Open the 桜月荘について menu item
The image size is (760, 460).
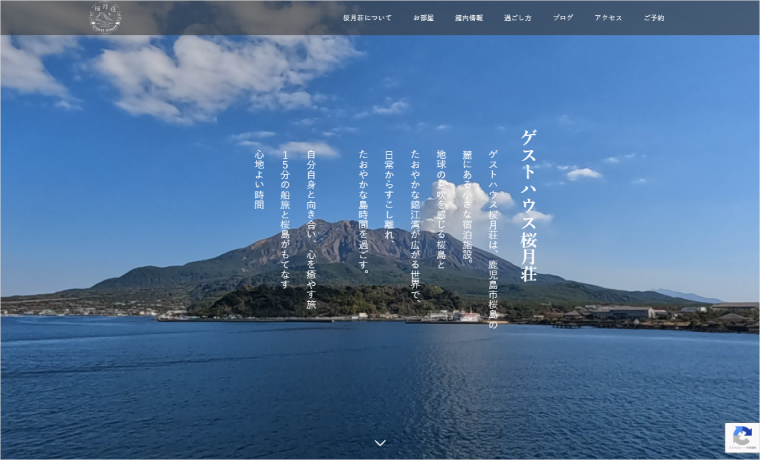click(x=367, y=18)
